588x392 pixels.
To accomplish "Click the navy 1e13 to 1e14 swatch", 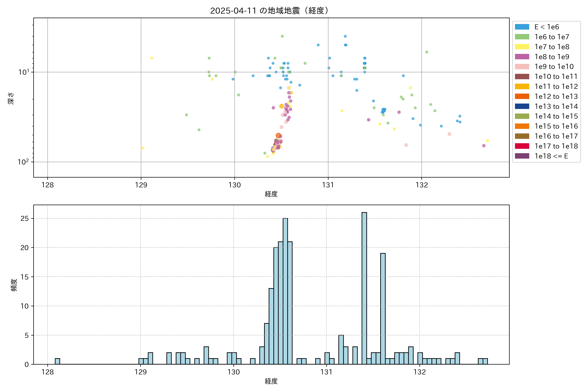I will (x=522, y=106).
